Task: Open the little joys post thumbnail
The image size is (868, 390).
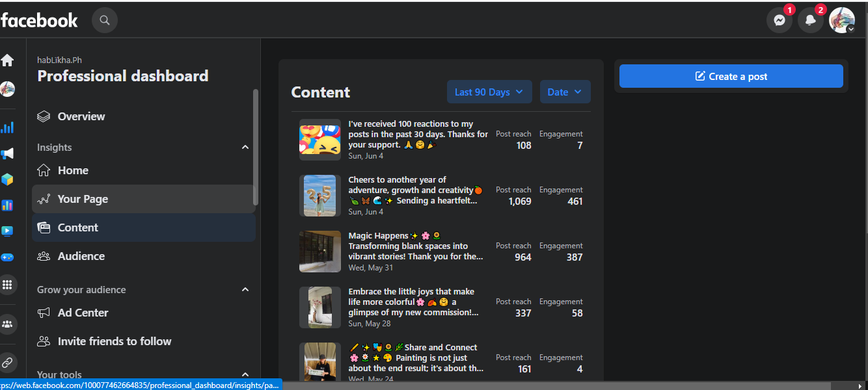Action: (x=320, y=307)
